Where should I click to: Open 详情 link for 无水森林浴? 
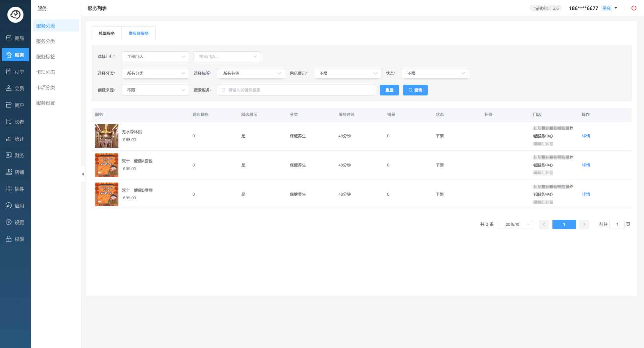pos(586,136)
